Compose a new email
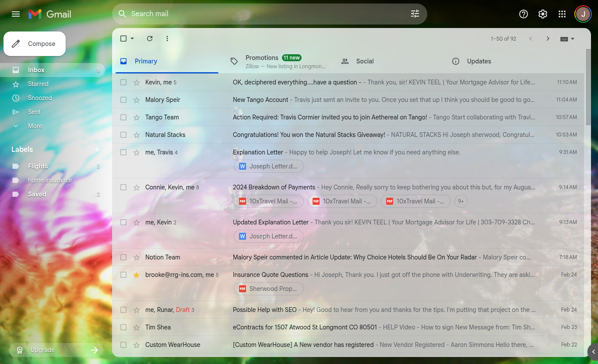Screen dimensions: 598x364 tap(35, 44)
